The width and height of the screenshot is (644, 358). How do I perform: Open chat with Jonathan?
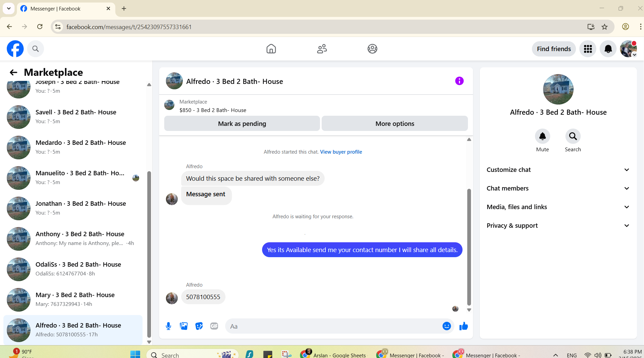tap(73, 208)
